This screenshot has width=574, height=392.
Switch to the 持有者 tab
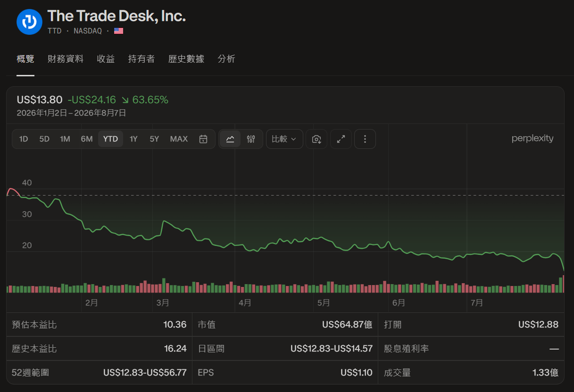coord(141,59)
